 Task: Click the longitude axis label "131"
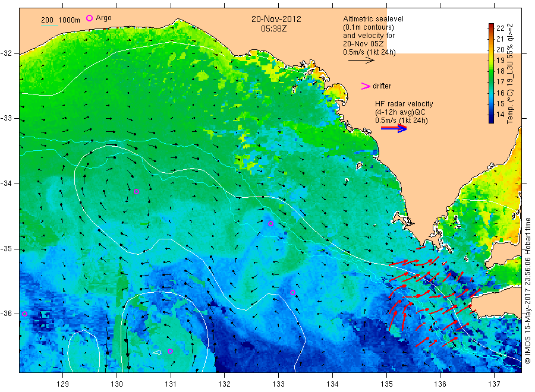171,384
